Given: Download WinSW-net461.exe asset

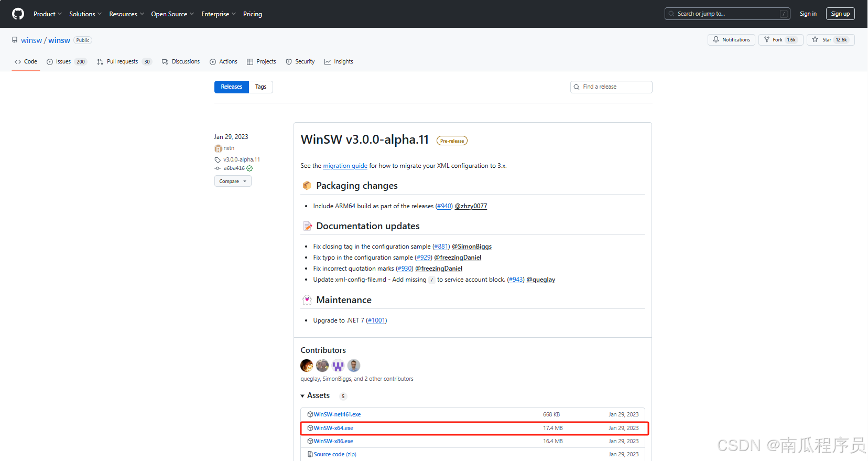Looking at the screenshot, I should pyautogui.click(x=337, y=414).
